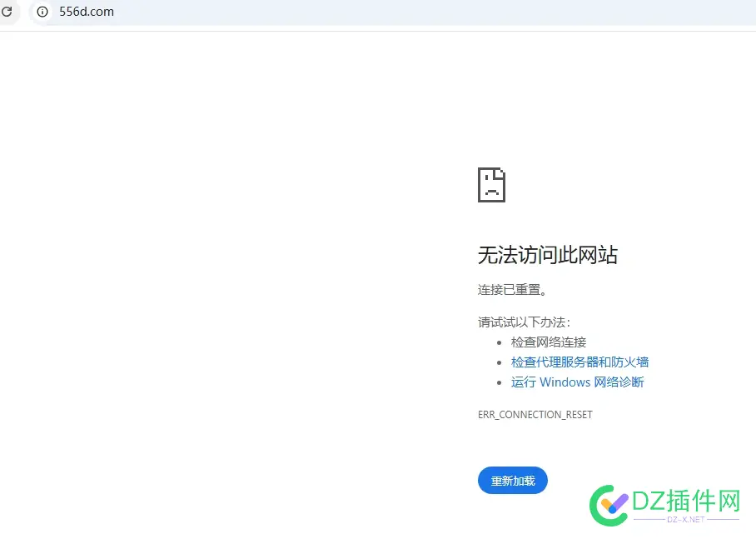Open the 检查代理服务器和防火墙 link
This screenshot has height=539, width=756.
pos(580,362)
